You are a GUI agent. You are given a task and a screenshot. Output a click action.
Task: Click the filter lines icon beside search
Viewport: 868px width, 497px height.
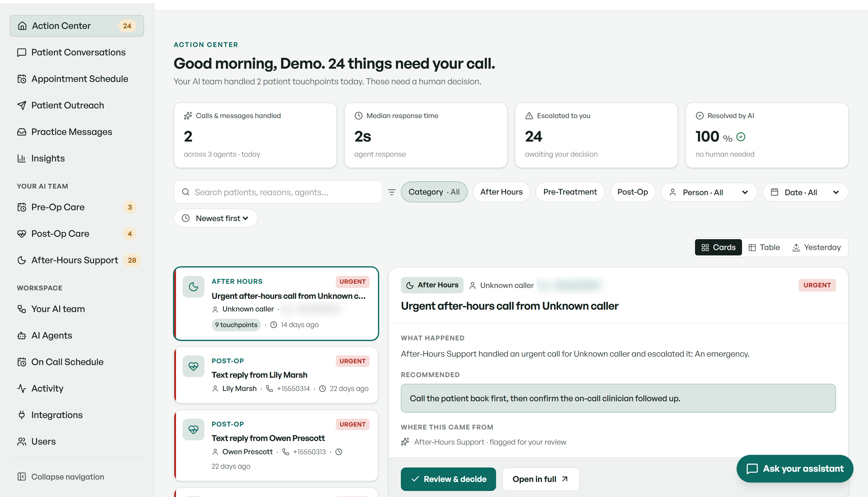click(392, 192)
